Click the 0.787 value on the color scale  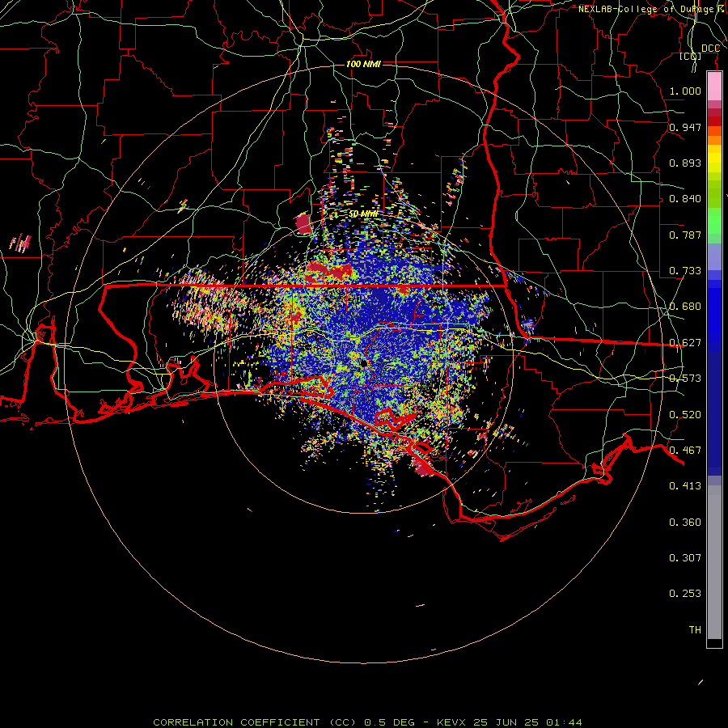point(685,235)
